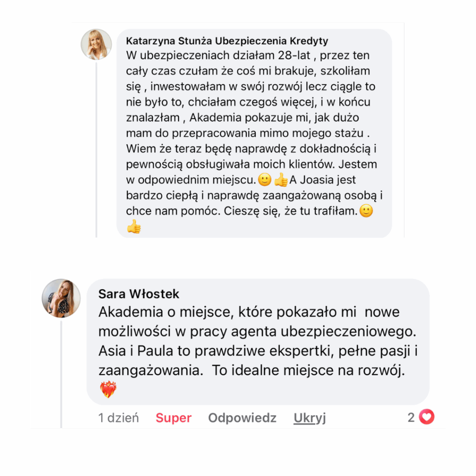Screen dimensions: 476x476
Task: Collapse the thread line under Sara's avatar
Action: pos(61,374)
